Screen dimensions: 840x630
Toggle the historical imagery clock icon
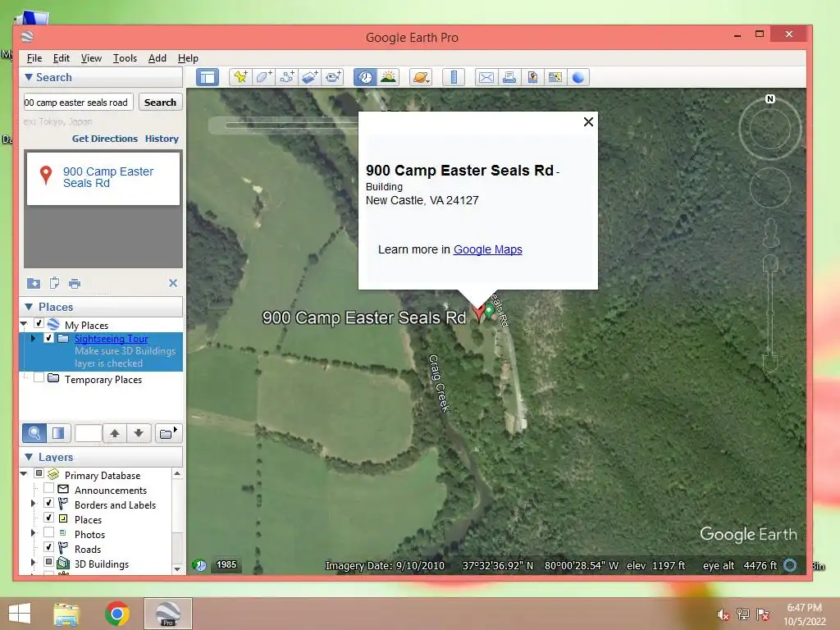click(x=365, y=77)
